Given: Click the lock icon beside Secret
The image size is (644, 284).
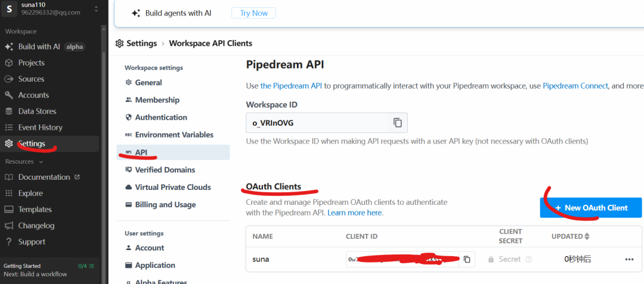Looking at the screenshot, I should (x=491, y=260).
